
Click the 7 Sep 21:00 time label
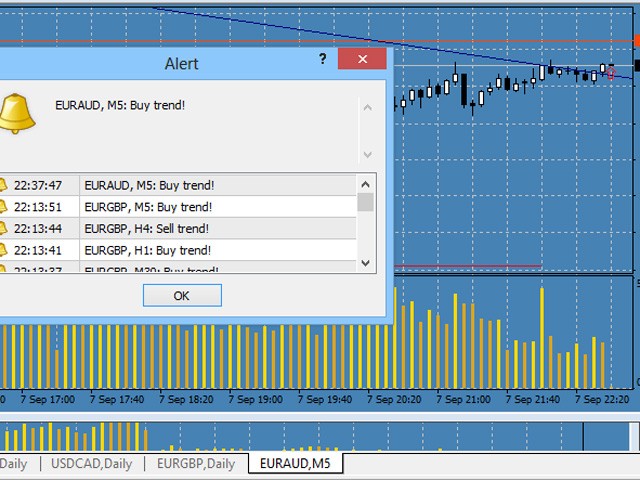(x=463, y=399)
